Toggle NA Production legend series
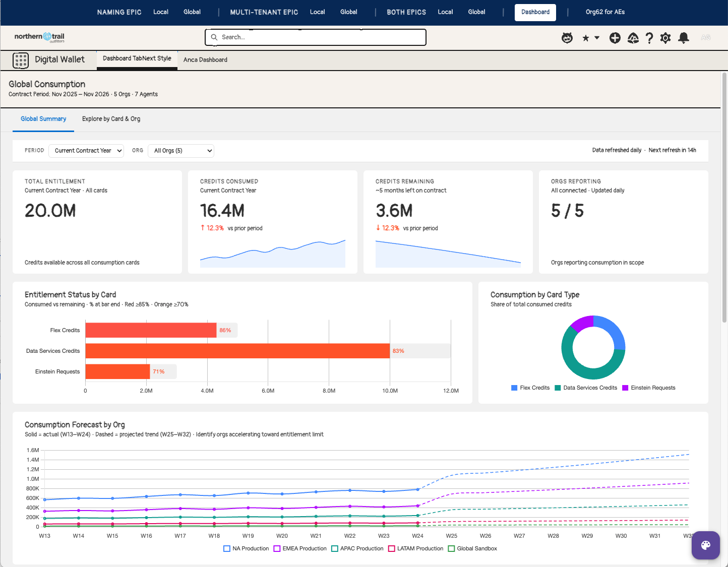Image resolution: width=728 pixels, height=567 pixels. [246, 548]
